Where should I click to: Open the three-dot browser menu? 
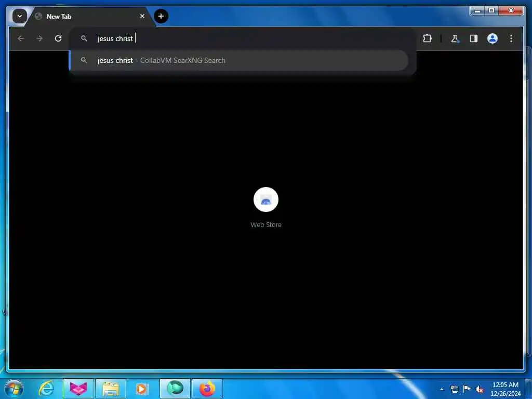click(x=511, y=38)
